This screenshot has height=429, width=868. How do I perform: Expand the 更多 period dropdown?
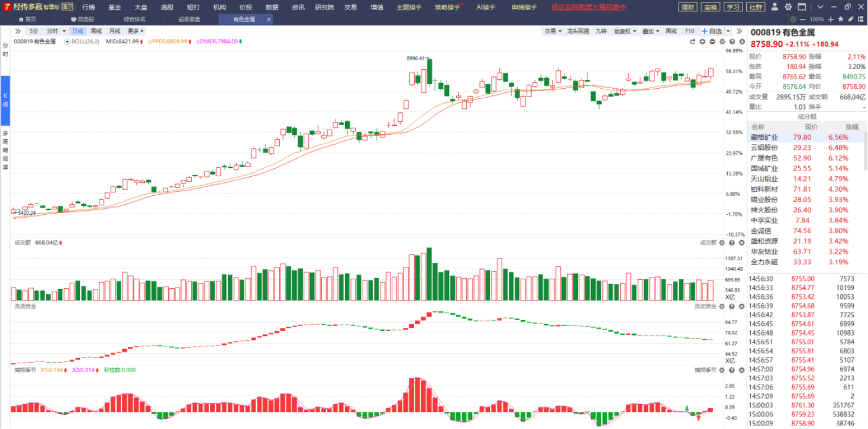[136, 31]
